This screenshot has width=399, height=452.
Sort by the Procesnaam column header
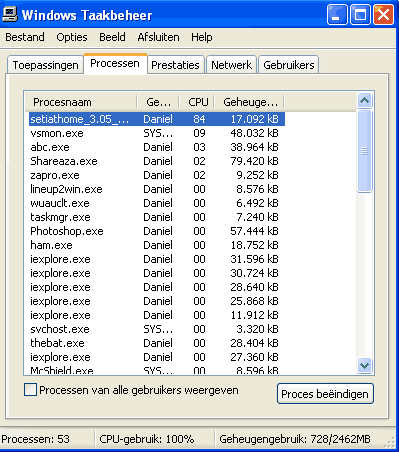(x=81, y=102)
